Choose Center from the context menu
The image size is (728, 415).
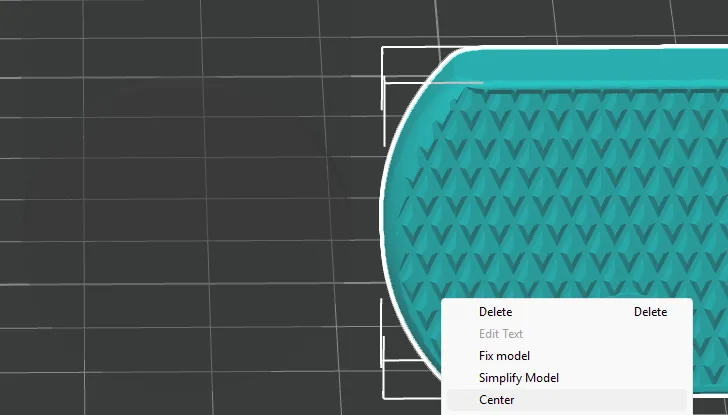click(x=566, y=400)
